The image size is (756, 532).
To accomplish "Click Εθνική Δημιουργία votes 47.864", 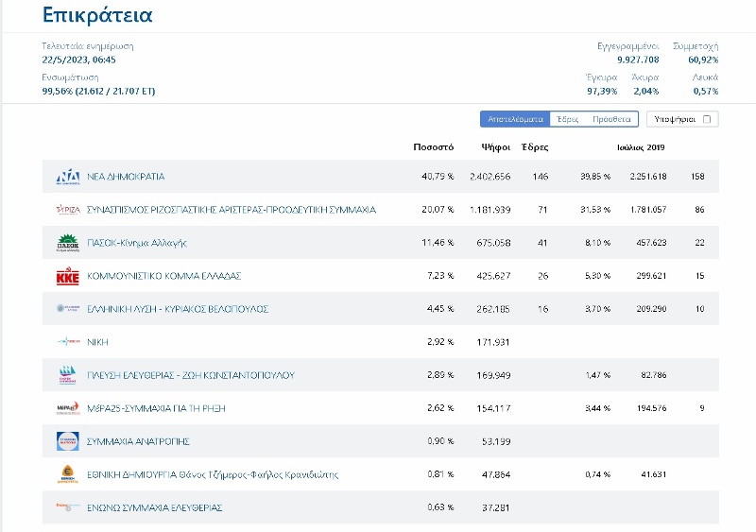I will click(x=496, y=474).
